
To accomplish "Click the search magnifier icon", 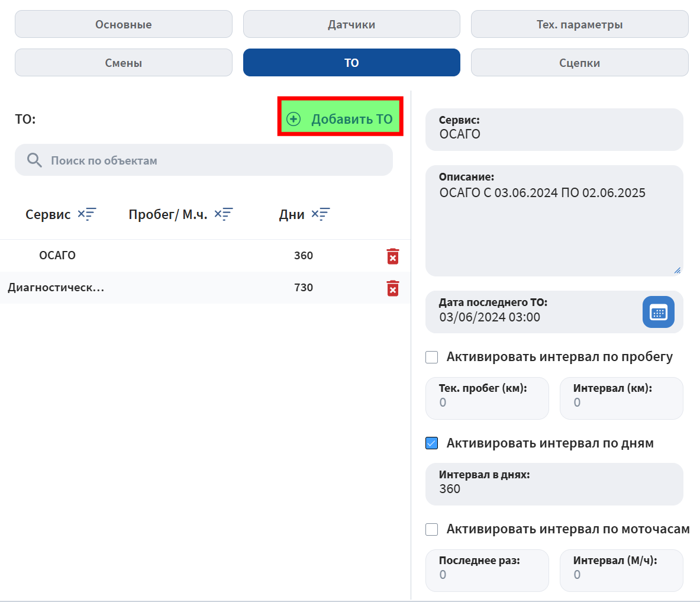I will coord(35,160).
